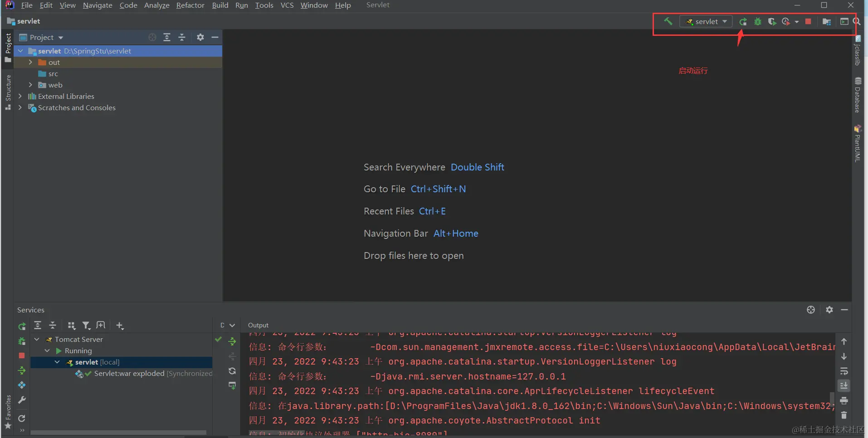Viewport: 868px width, 438px height.
Task: Toggle soft-wrap in Output console
Action: pyautogui.click(x=844, y=371)
